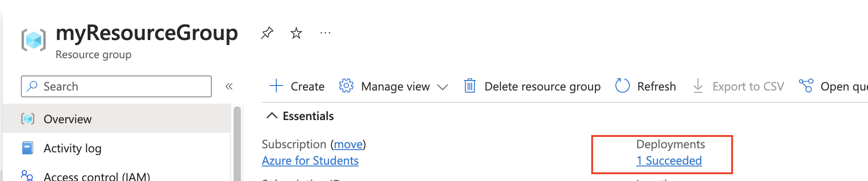Pin myResourceGroup to dashboard with pin icon
This screenshot has width=868, height=181.
(267, 33)
